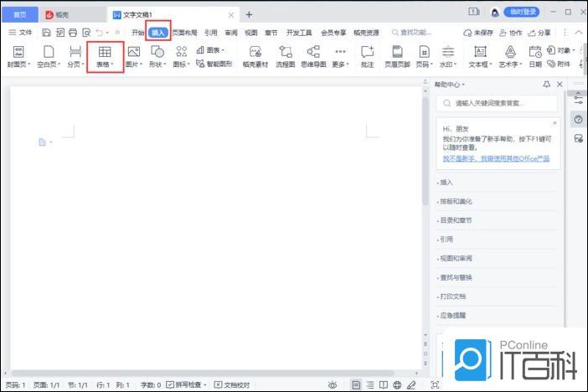The width and height of the screenshot is (588, 392).
Task: Insert date (日期)
Action: coord(535,57)
